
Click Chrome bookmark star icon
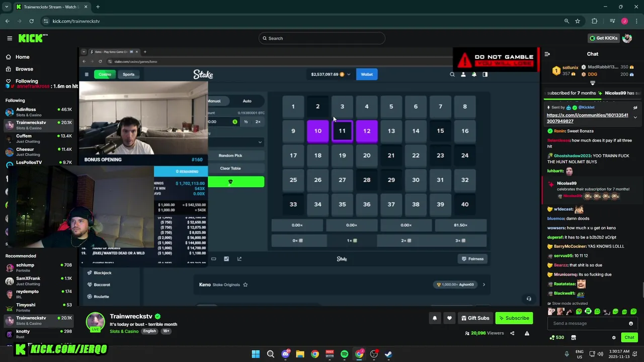pos(578,21)
